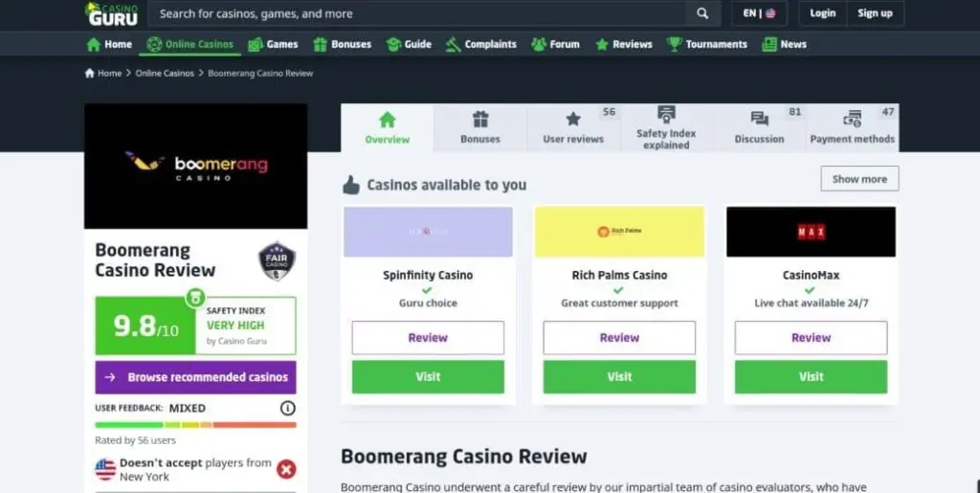This screenshot has width=980, height=493.
Task: Click the search magnifier icon
Action: click(702, 13)
